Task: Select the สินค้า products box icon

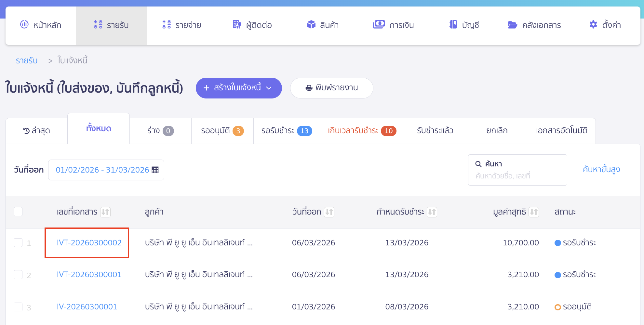Action: coord(311,24)
